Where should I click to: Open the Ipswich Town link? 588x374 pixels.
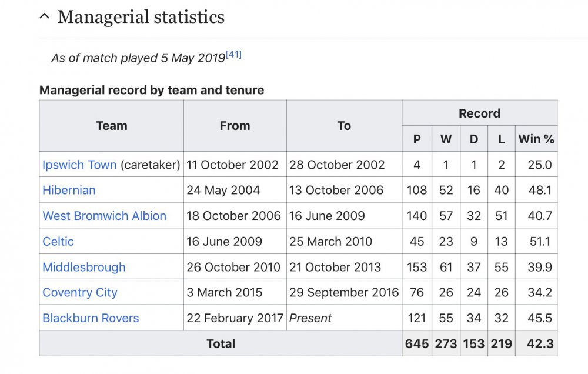(x=79, y=165)
